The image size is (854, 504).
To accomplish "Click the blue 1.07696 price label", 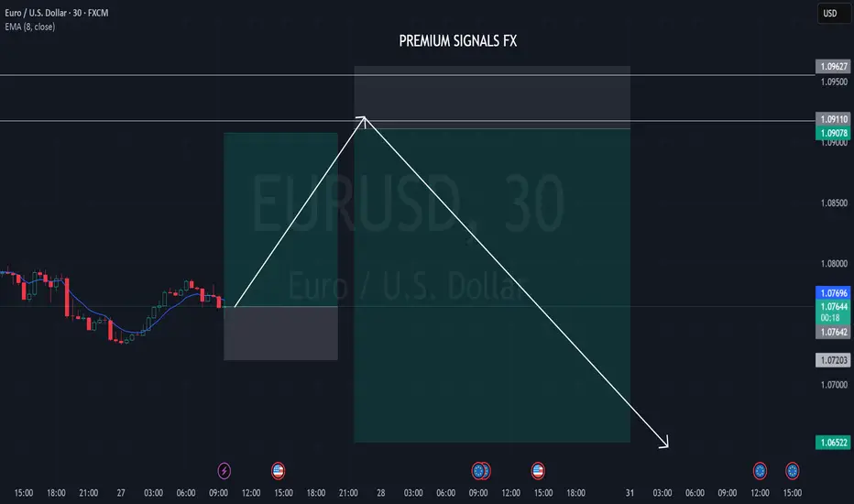I will point(833,293).
